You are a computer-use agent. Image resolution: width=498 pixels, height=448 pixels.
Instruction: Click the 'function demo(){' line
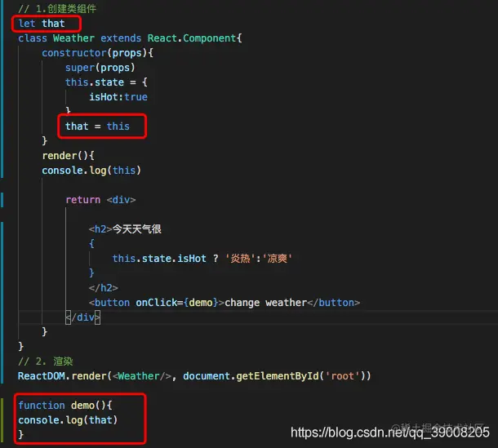[x=65, y=405]
